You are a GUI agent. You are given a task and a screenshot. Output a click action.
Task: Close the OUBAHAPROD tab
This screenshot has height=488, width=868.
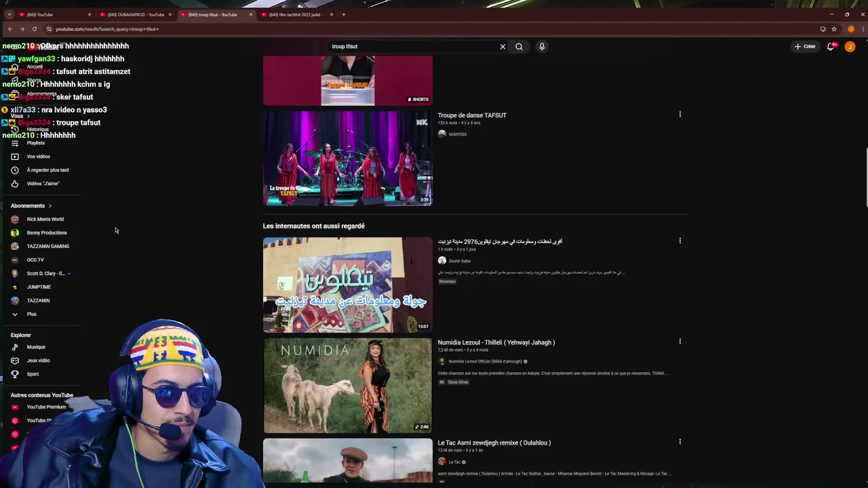pos(170,14)
